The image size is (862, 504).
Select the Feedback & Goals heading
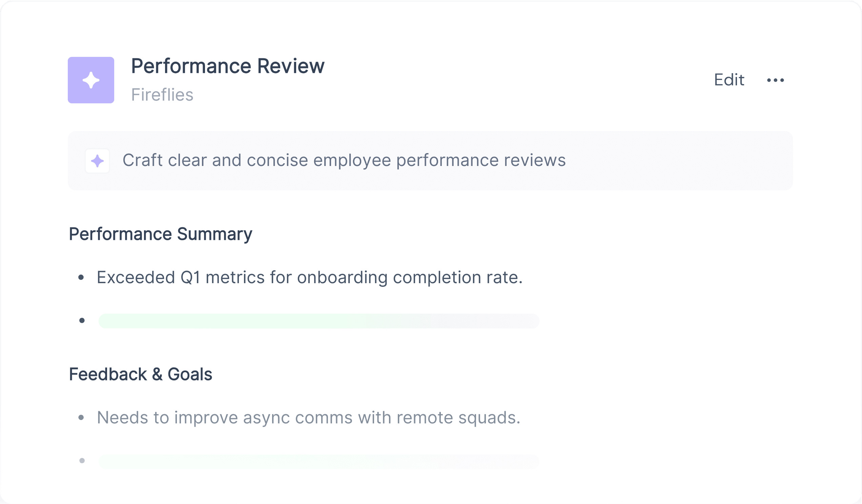[141, 374]
